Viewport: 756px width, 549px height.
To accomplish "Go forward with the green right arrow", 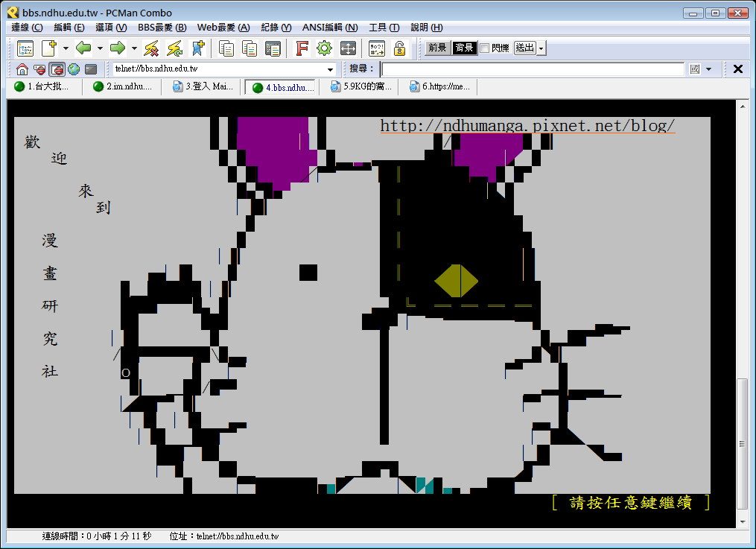I will [x=118, y=48].
